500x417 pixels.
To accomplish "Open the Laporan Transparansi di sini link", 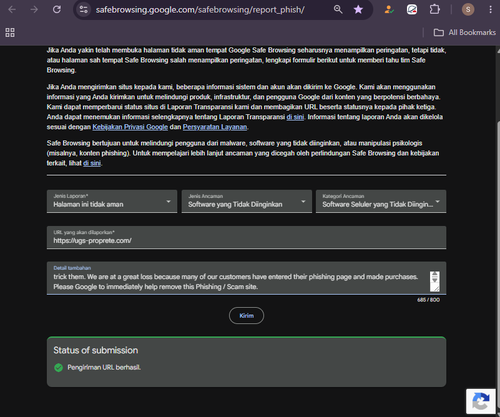I will [x=295, y=117].
